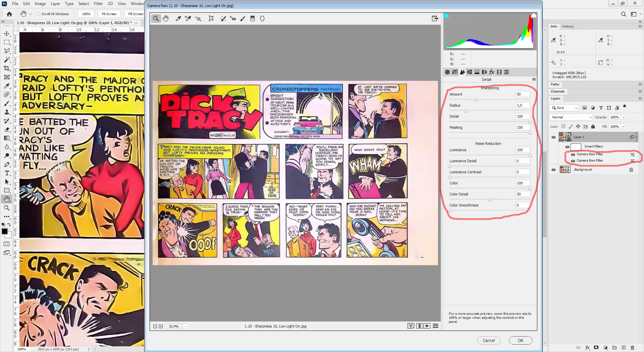Open the Hand tool preset picker arrow
Screen dimensions: 644x352
pos(30,14)
